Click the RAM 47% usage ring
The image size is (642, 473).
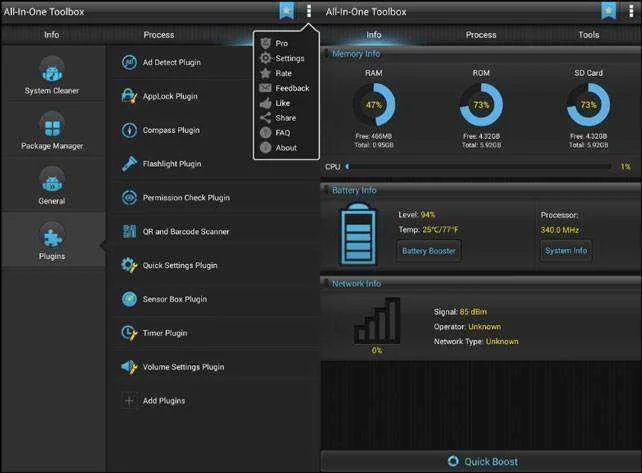point(374,105)
